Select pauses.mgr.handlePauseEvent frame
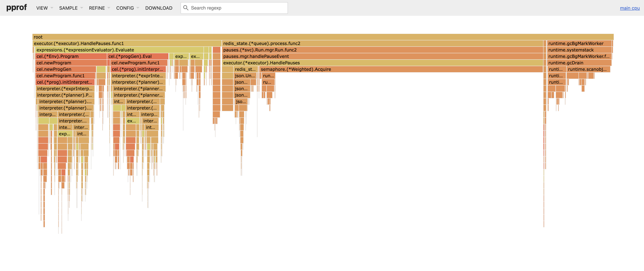 click(382, 56)
